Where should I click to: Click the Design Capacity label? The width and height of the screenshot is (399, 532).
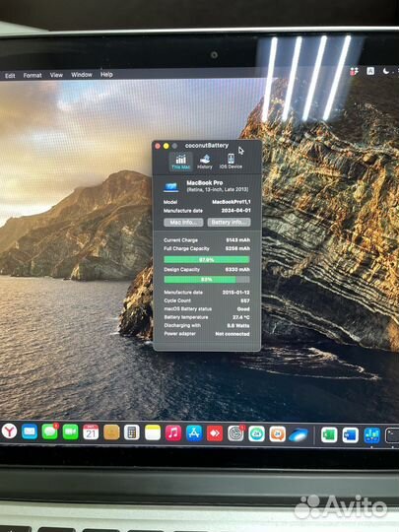[181, 270]
